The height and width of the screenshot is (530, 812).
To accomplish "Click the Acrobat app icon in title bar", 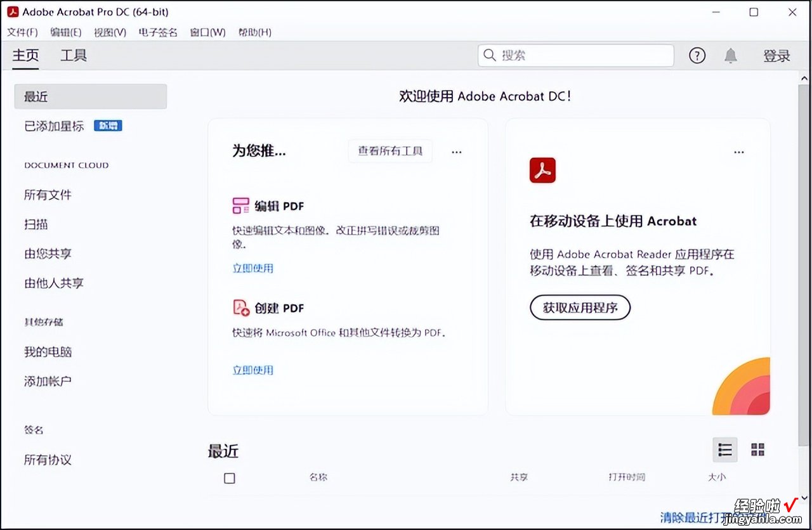I will point(13,12).
